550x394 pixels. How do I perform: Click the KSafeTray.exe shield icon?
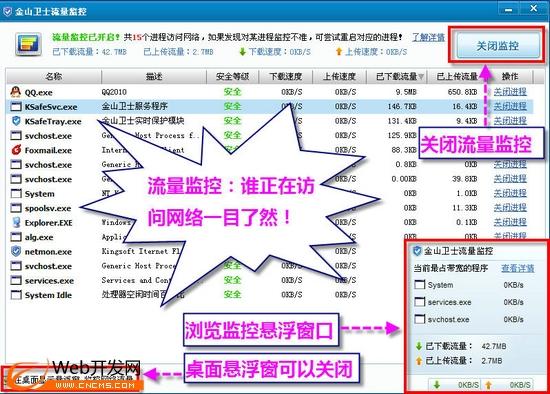(16, 121)
